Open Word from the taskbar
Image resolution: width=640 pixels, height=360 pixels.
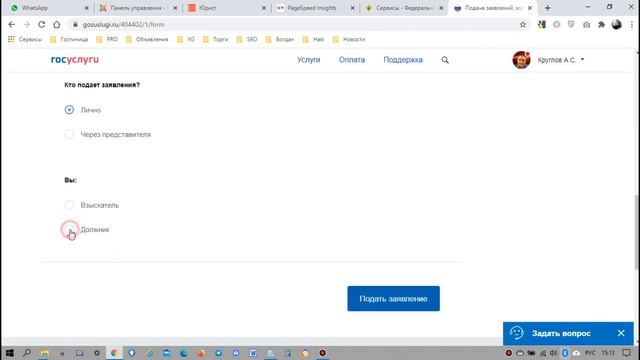(x=253, y=353)
